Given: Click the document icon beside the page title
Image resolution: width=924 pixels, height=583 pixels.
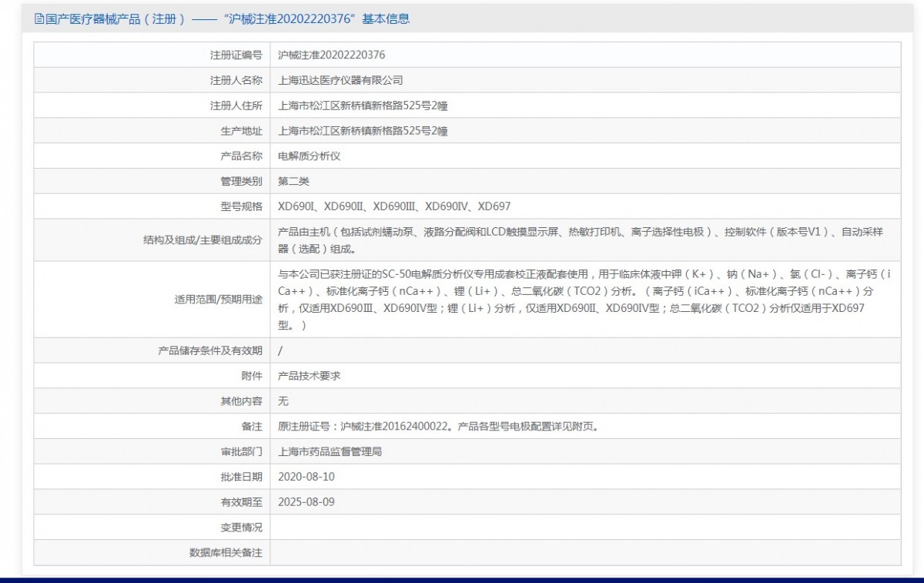Looking at the screenshot, I should [38, 19].
